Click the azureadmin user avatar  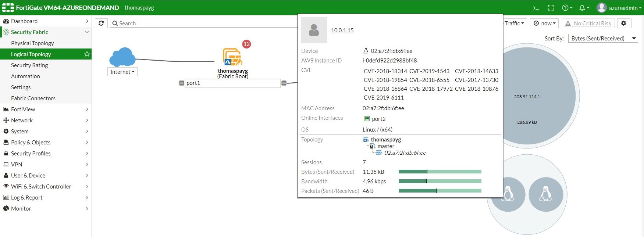601,7
